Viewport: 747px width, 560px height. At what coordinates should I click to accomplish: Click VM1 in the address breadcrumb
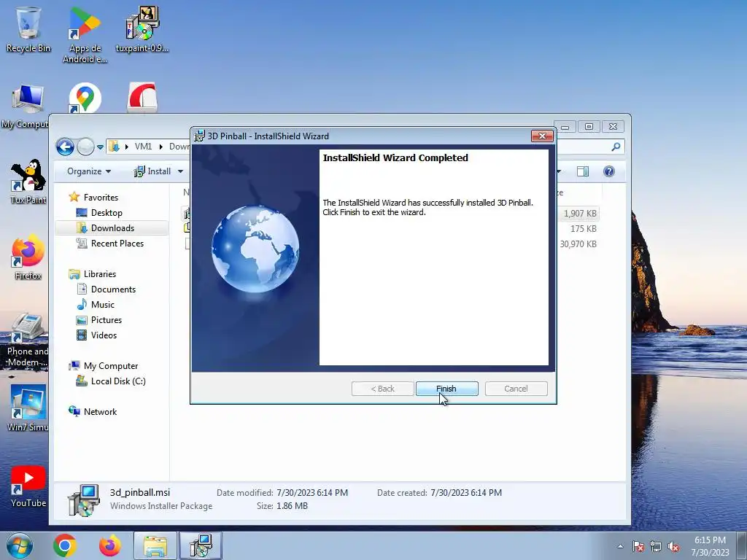(x=143, y=147)
